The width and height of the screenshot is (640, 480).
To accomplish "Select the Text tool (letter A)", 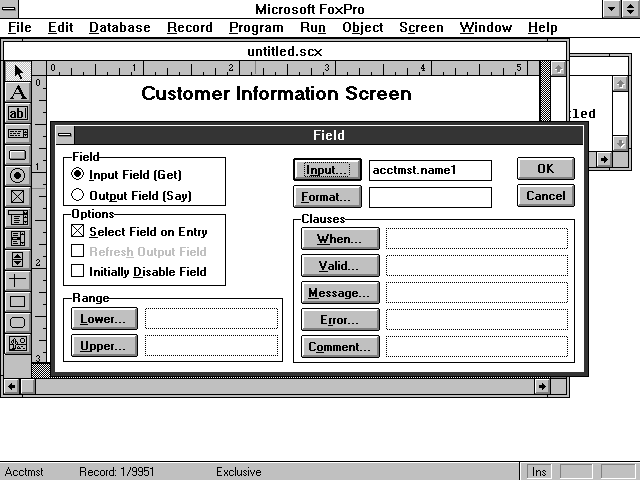I will click(18, 92).
